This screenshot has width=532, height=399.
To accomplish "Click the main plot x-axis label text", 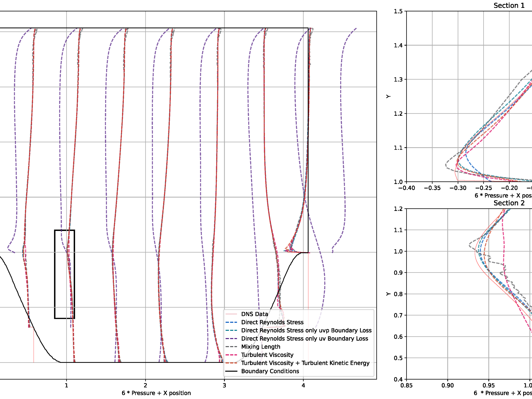I will click(x=156, y=393).
